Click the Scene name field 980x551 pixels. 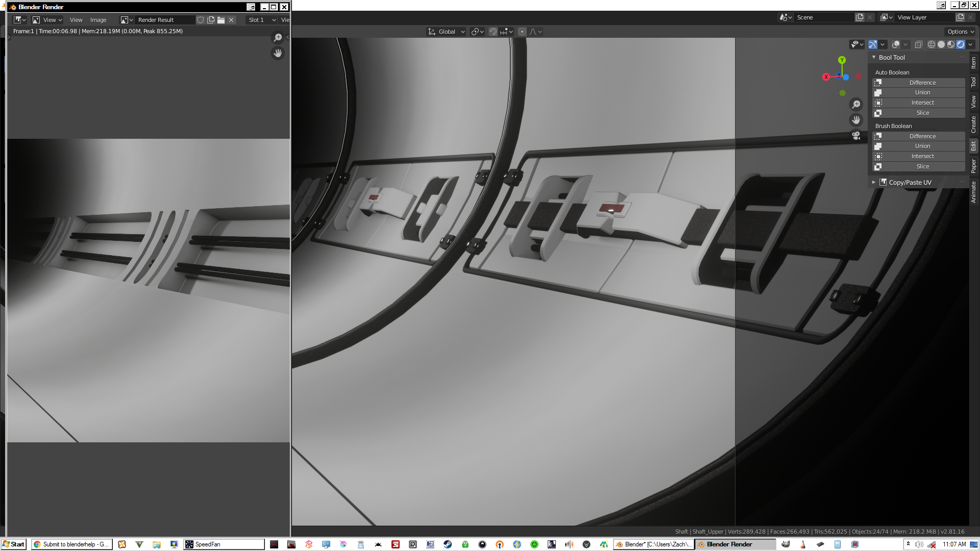coord(824,17)
